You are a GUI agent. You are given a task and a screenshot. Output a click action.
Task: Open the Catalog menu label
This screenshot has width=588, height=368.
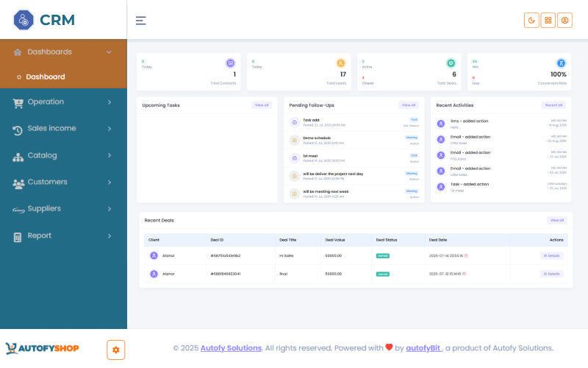point(43,155)
